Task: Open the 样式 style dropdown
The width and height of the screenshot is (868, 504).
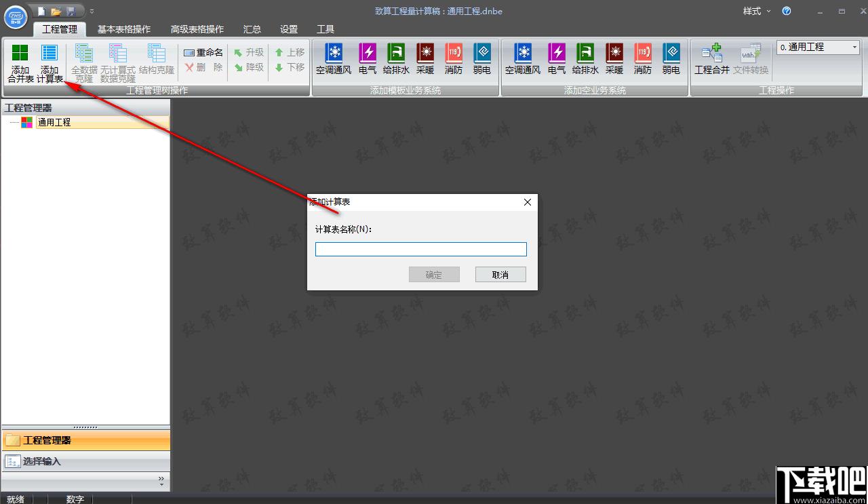Action: [x=757, y=12]
